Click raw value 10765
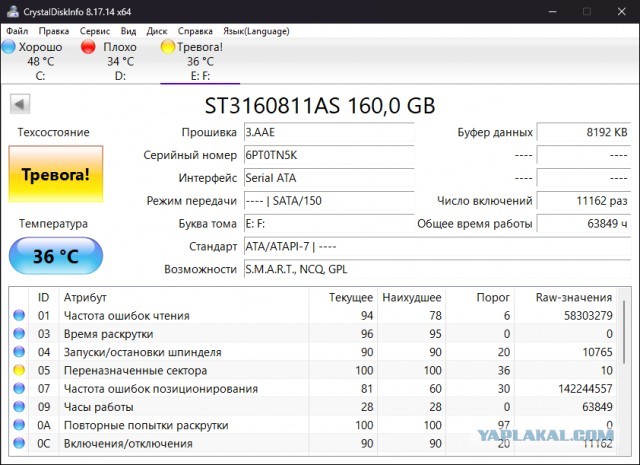The height and width of the screenshot is (465, 640). tap(598, 352)
